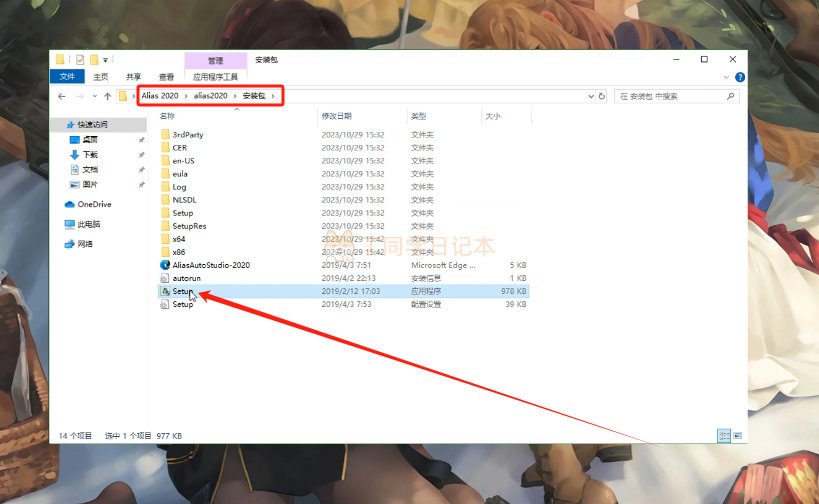Click the SetupRes folder name text
Viewport: 819px width, 504px height.
[x=189, y=226]
